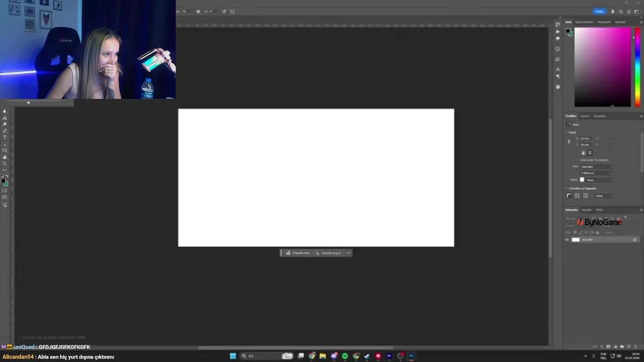The height and width of the screenshot is (362, 644).
Task: Select landscape canvas orientation in Properties
Action: [590, 152]
